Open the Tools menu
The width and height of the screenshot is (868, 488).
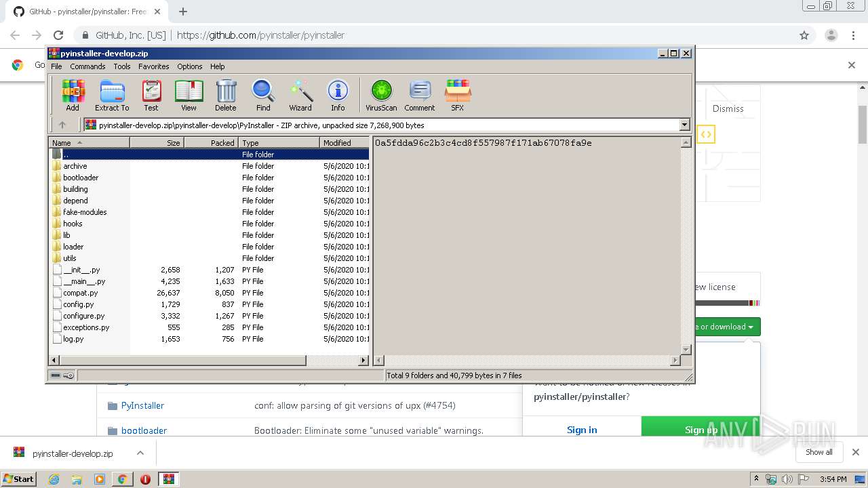pos(122,66)
